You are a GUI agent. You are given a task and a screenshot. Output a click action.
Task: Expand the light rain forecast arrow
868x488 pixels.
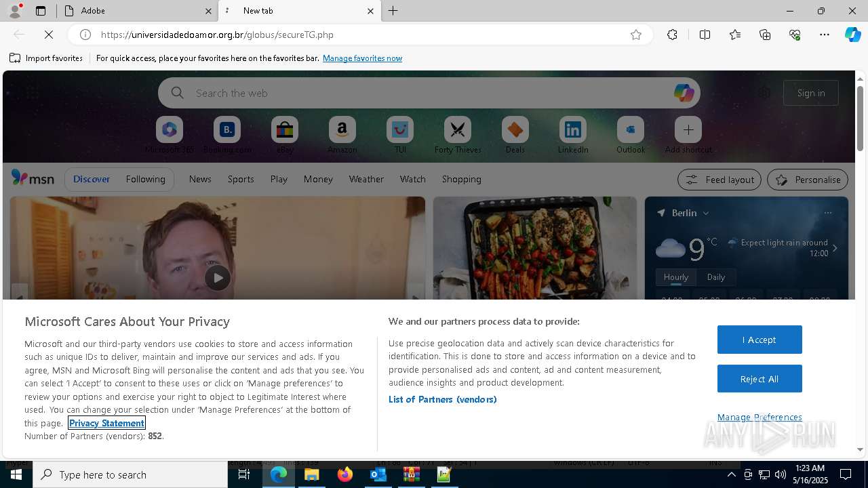coord(835,248)
